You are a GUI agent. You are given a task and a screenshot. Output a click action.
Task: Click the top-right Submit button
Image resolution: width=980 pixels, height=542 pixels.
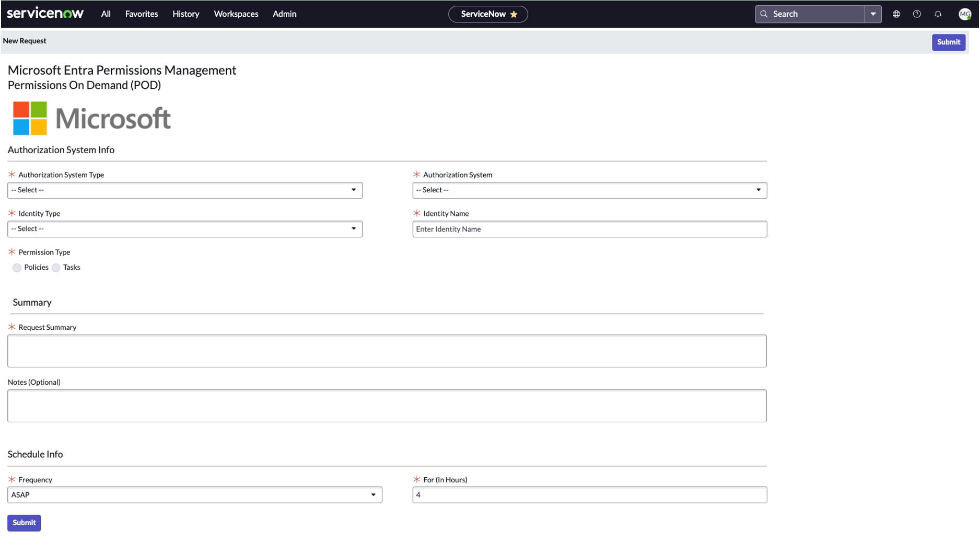(948, 42)
